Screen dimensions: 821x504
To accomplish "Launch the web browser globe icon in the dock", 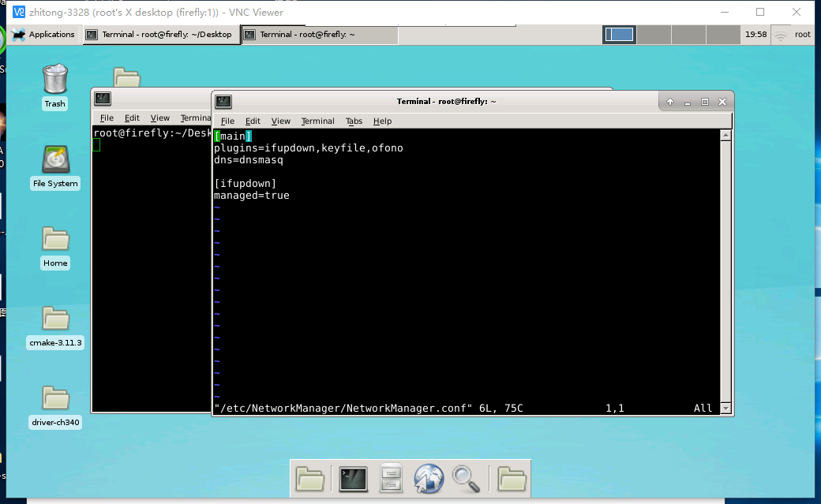I will (429, 479).
